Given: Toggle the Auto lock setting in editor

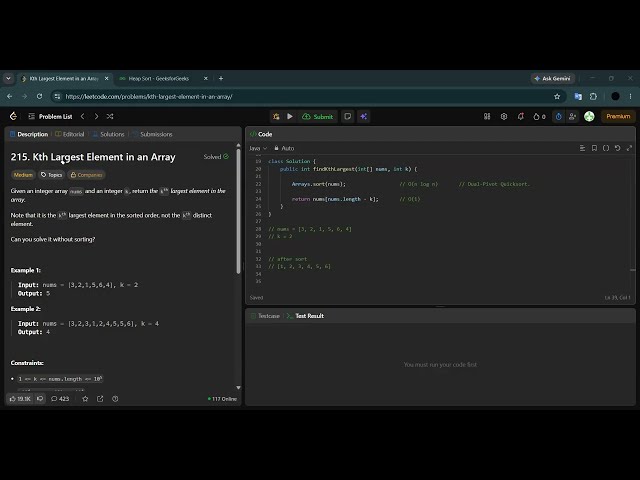Looking at the screenshot, I should coord(284,148).
